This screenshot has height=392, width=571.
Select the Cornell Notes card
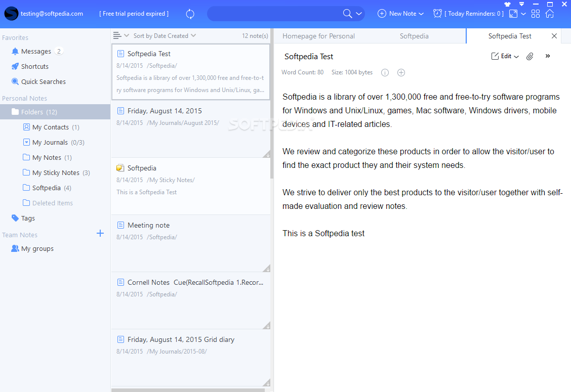point(191,300)
